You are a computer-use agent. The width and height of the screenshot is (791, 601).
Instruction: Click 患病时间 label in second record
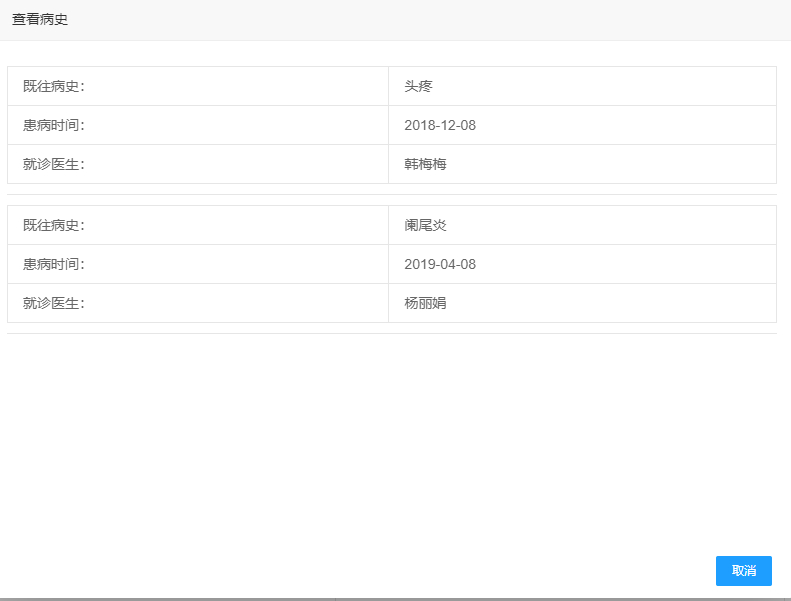pos(54,264)
